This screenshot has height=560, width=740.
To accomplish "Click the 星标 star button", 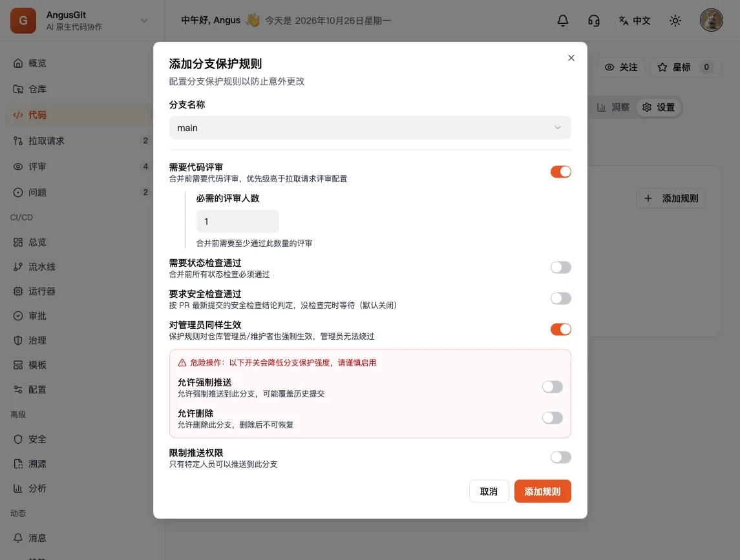I will click(686, 67).
